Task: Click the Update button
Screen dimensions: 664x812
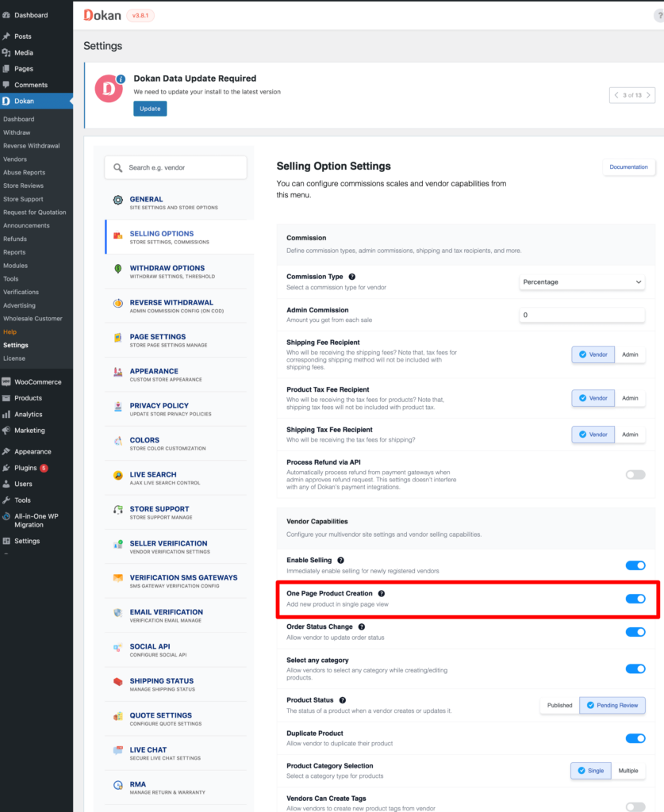Action: coord(150,109)
